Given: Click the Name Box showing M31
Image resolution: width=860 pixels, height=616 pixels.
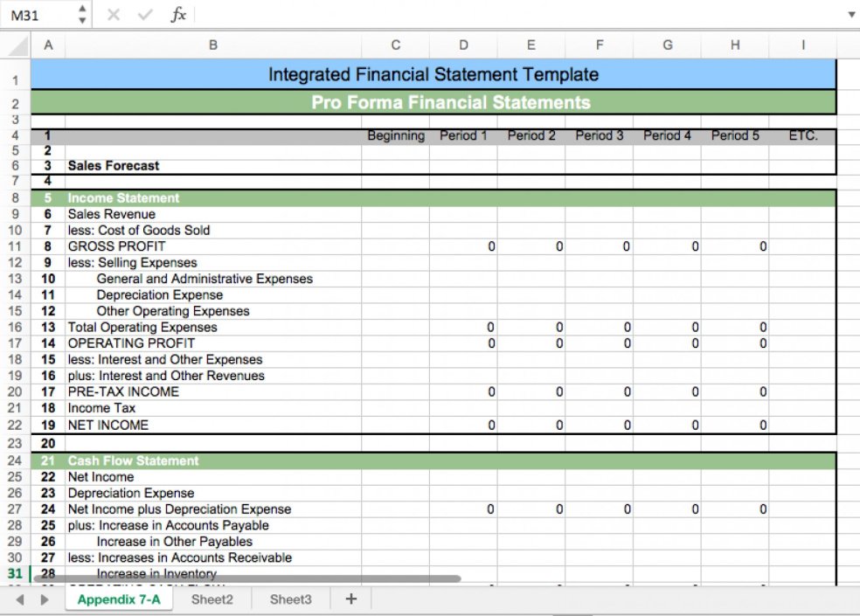Looking at the screenshot, I should 35,14.
